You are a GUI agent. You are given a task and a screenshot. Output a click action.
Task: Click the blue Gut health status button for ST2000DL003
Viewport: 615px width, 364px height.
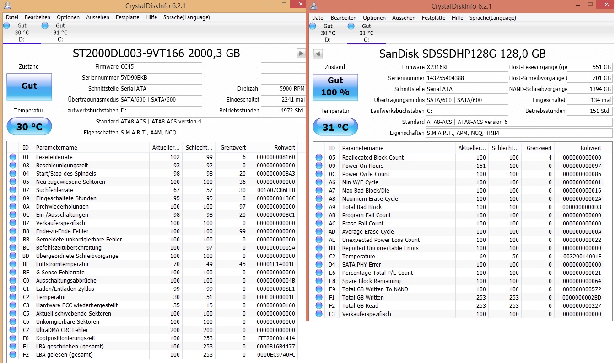point(29,86)
